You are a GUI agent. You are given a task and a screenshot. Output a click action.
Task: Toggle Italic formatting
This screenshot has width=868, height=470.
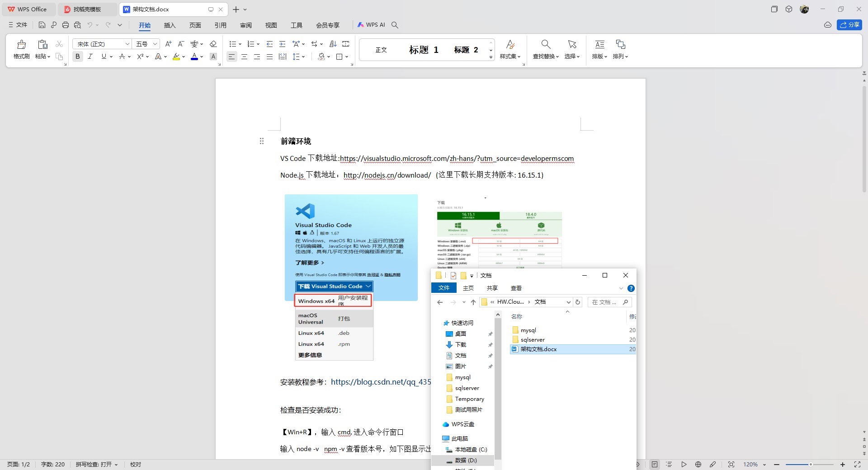[90, 56]
